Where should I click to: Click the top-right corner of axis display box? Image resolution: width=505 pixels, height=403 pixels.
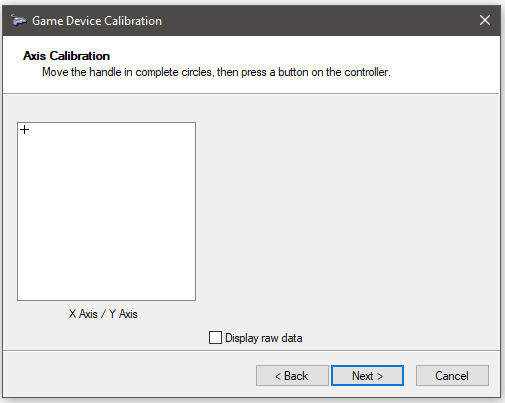[x=194, y=123]
